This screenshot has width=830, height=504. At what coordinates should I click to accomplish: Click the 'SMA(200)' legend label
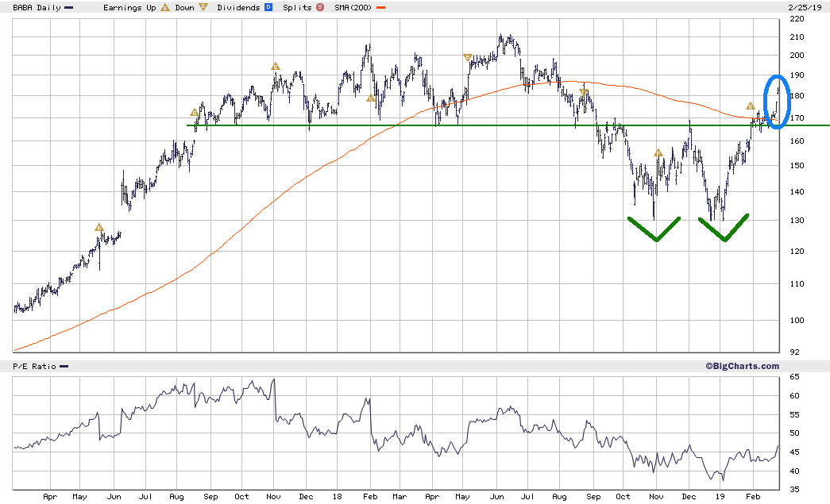[x=353, y=7]
